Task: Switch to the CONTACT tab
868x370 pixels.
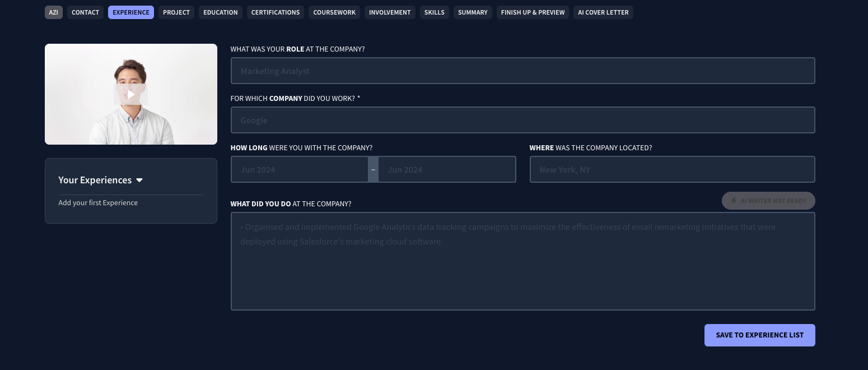Action: pos(85,12)
